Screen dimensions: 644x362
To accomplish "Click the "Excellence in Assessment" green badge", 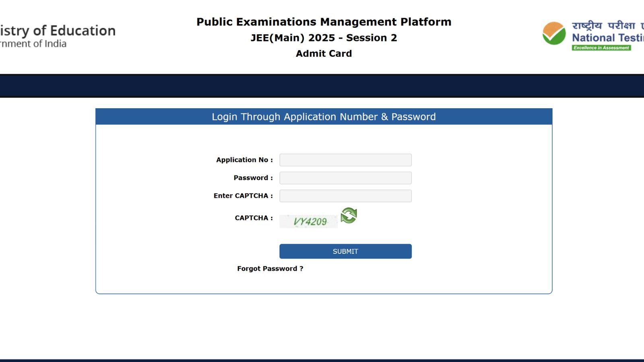I will [601, 48].
